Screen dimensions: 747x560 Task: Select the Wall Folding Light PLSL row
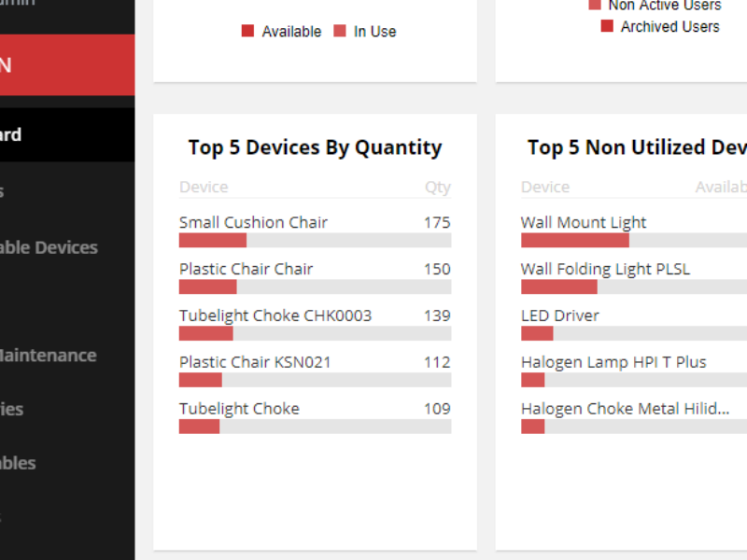[634, 277]
